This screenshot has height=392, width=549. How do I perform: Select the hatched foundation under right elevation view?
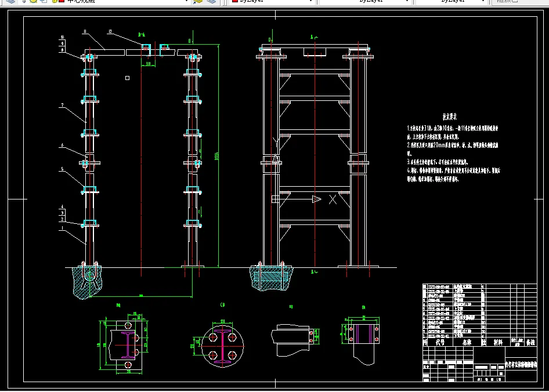click(x=272, y=278)
